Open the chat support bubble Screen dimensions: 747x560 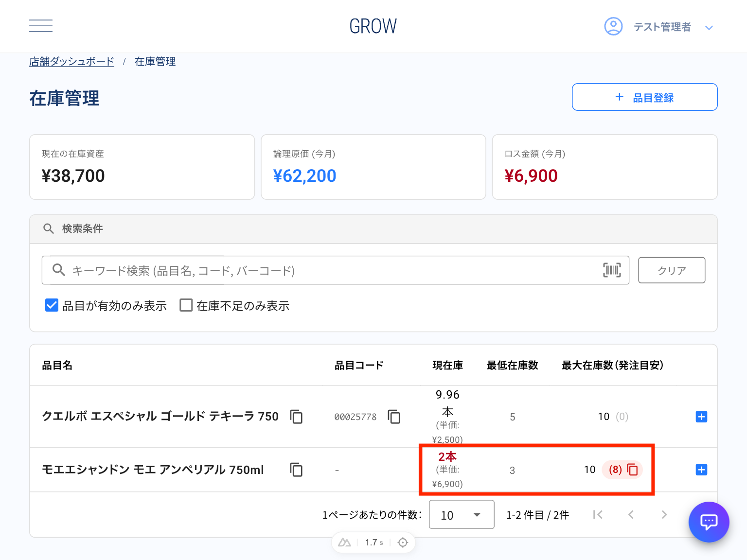click(709, 522)
